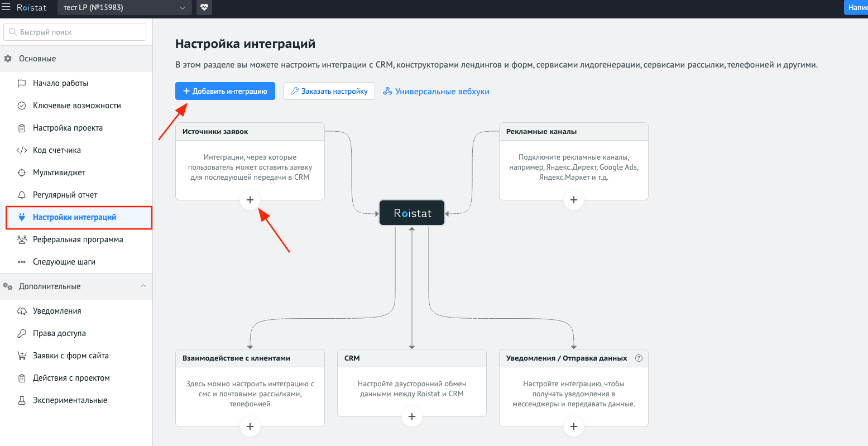Screen dimensions: 868x446
Task: Click the cart icon for 'Заявки с форм сайта'
Action: (22, 356)
